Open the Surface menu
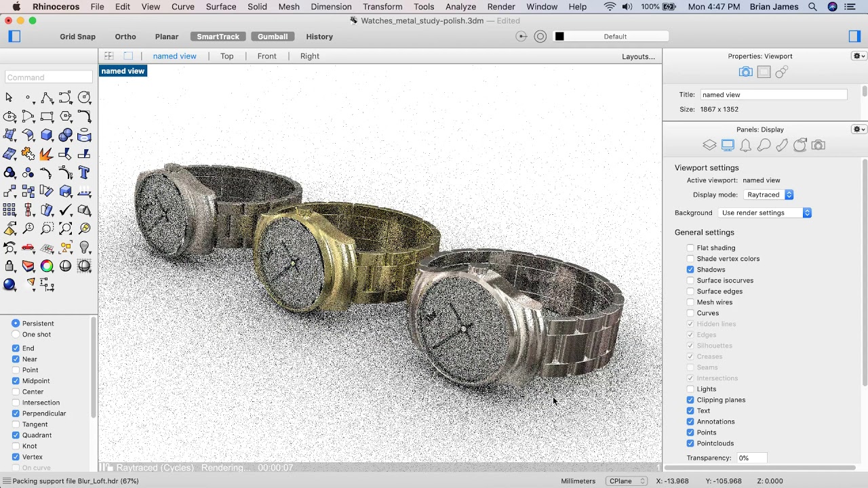868x488 pixels. click(221, 7)
